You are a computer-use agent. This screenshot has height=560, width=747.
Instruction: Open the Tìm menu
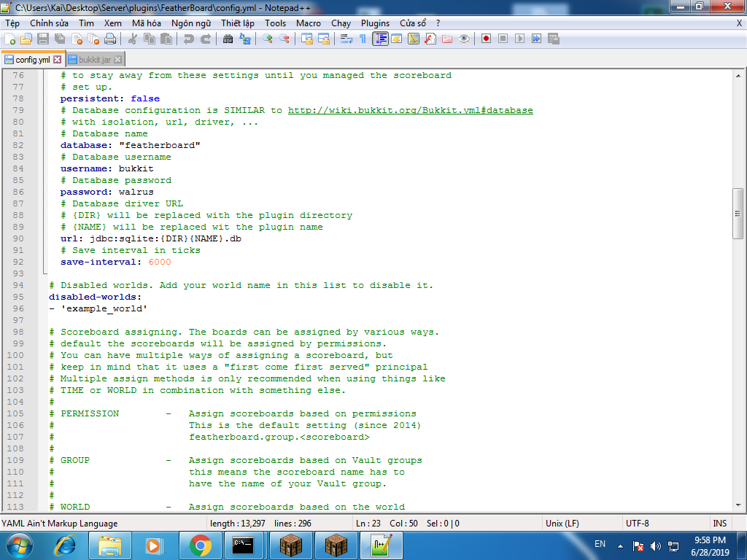pos(86,23)
